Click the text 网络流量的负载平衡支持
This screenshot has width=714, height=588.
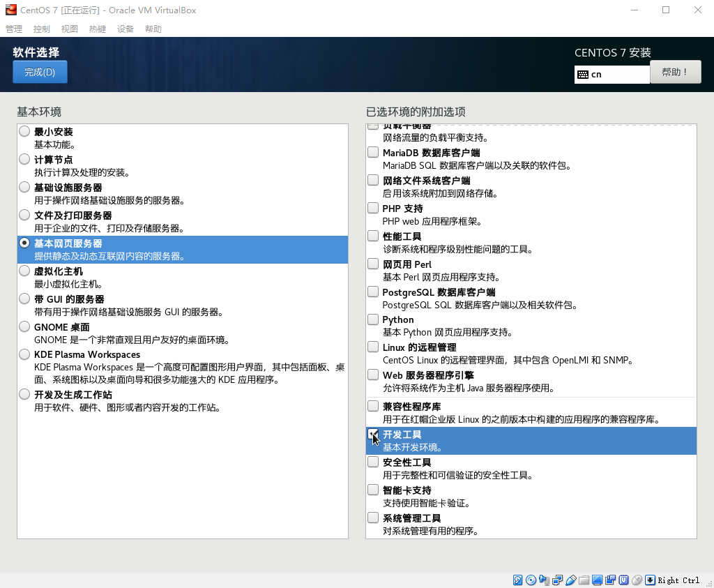click(435, 137)
